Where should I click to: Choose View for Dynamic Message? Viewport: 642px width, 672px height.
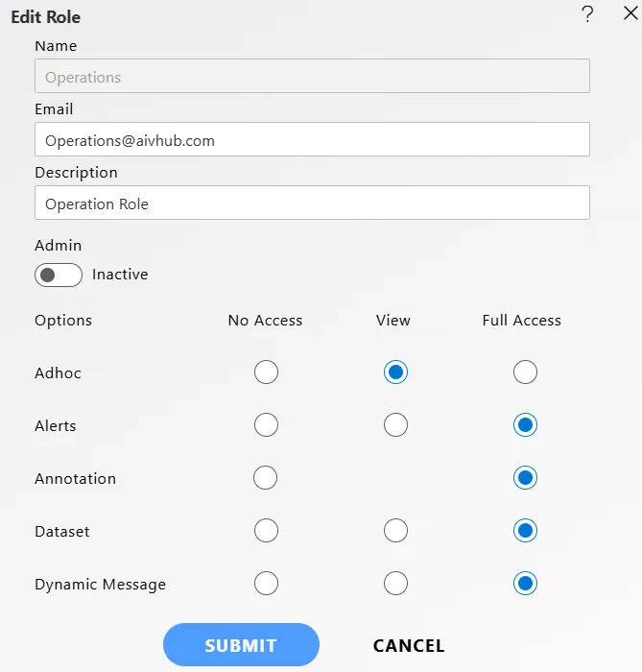coord(395,584)
